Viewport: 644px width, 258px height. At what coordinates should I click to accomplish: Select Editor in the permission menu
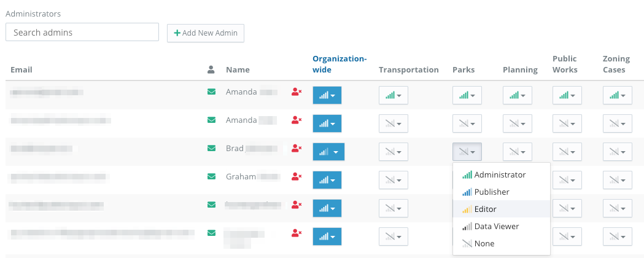click(485, 209)
